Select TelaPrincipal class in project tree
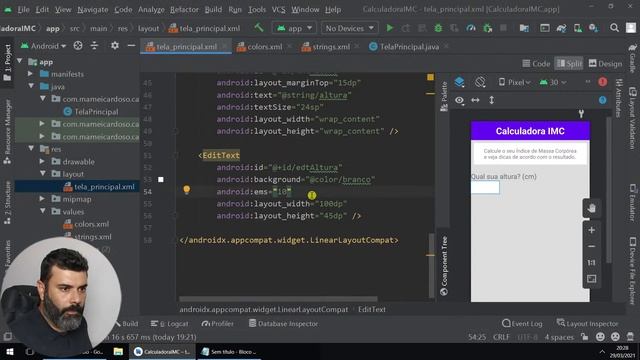 (x=91, y=111)
